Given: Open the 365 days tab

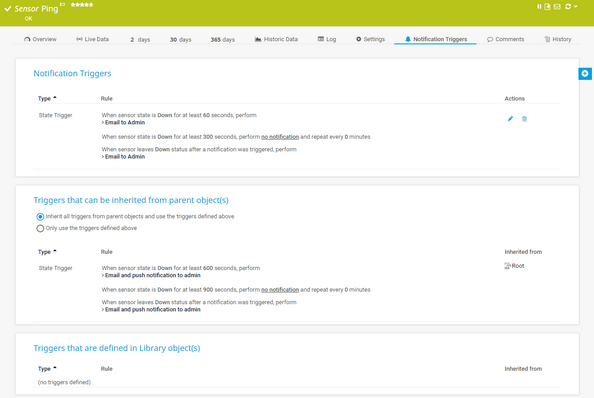Looking at the screenshot, I should [x=222, y=39].
